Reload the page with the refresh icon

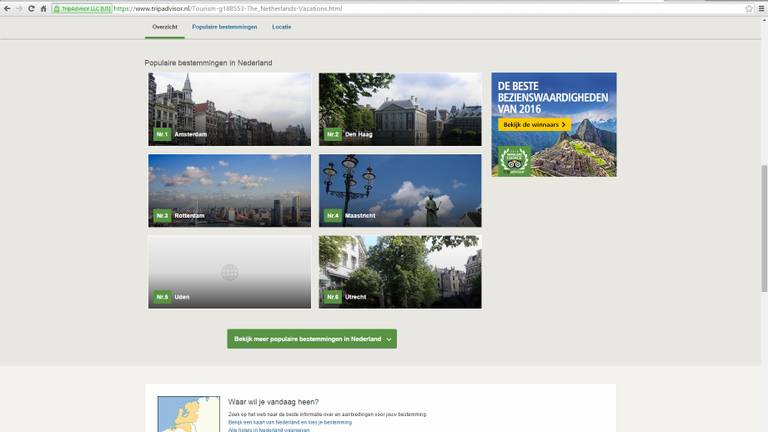click(x=31, y=8)
